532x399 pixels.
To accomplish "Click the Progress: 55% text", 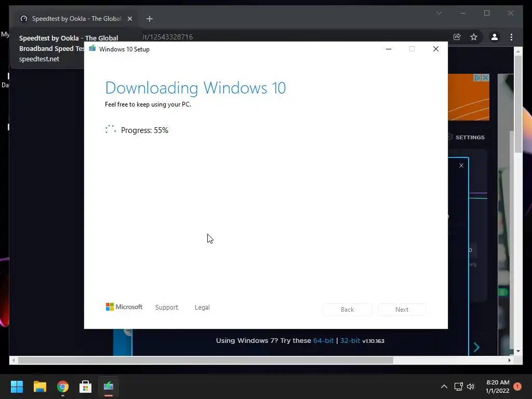I will pos(144,130).
